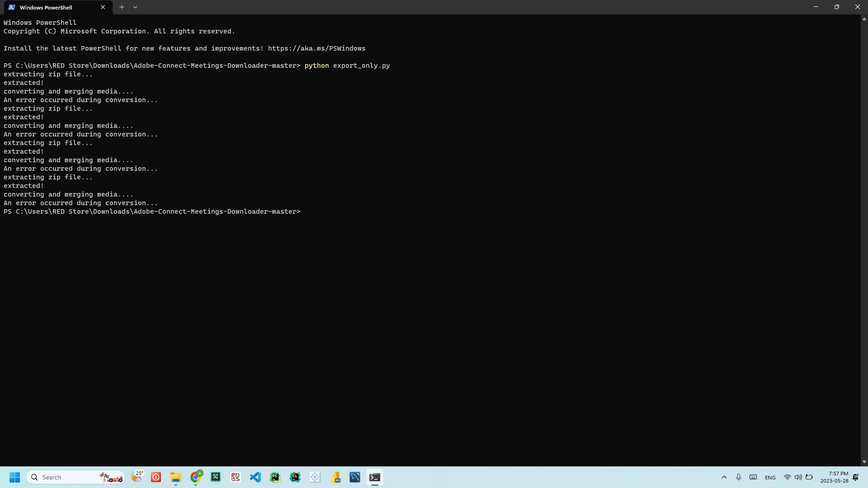
Task: Open the ENG language selector
Action: click(770, 477)
